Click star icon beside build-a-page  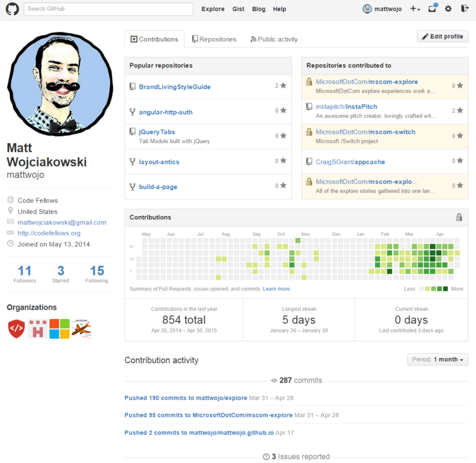point(283,185)
